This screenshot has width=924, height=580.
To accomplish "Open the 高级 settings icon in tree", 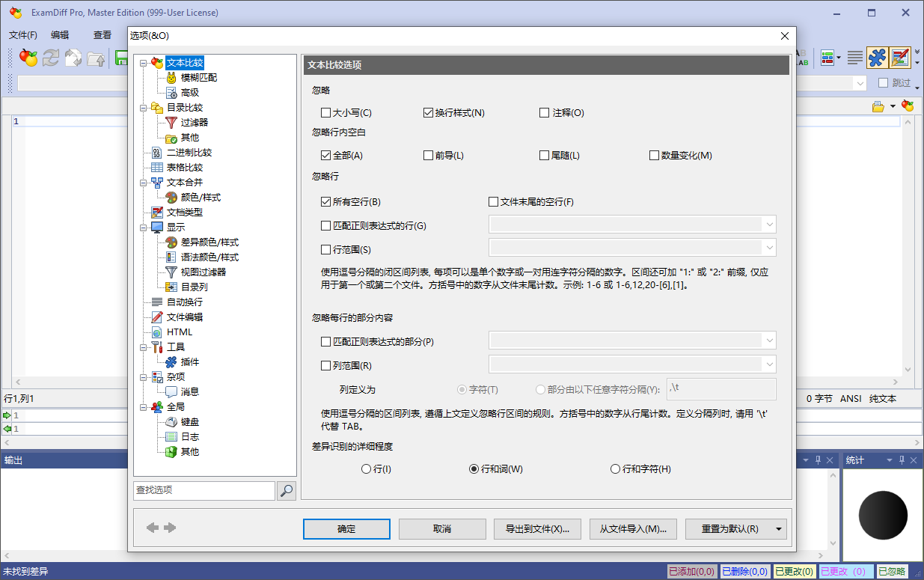I will pos(171,93).
